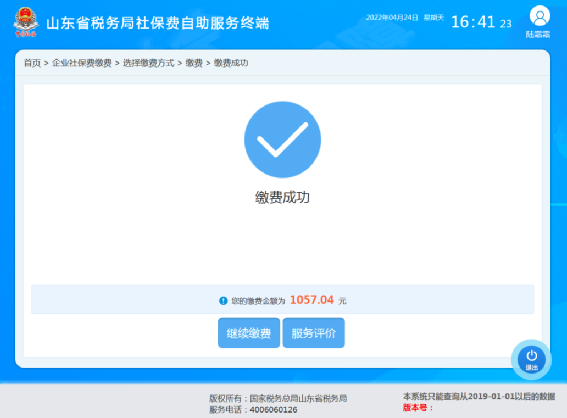Go to 首页 in the breadcrumb
The height and width of the screenshot is (418, 567).
click(x=33, y=63)
